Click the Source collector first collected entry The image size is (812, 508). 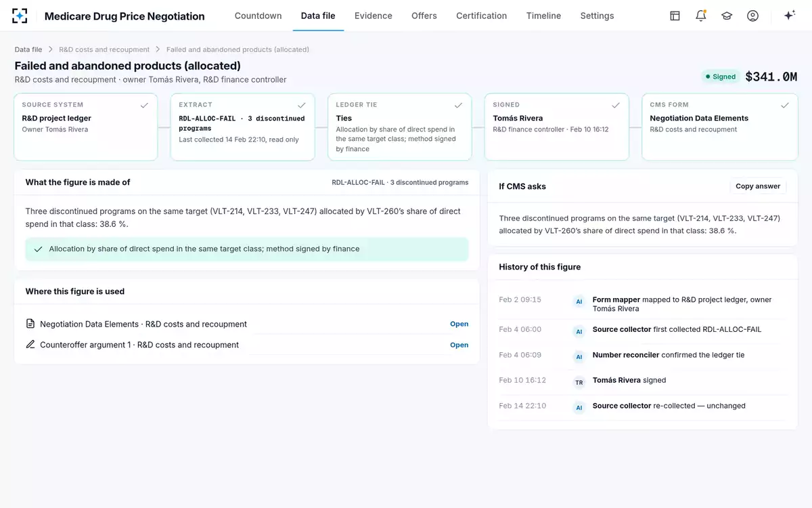click(677, 329)
